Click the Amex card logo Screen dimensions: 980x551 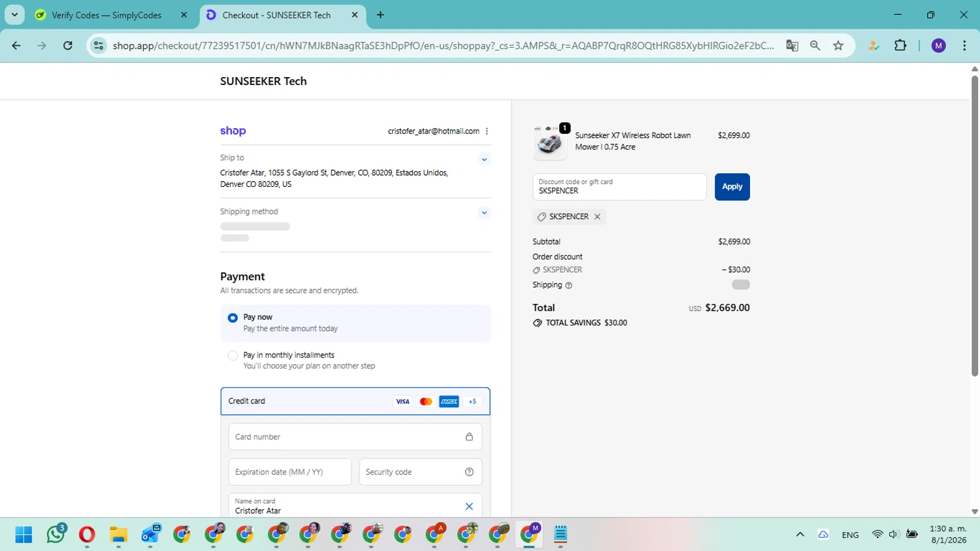[x=449, y=401]
